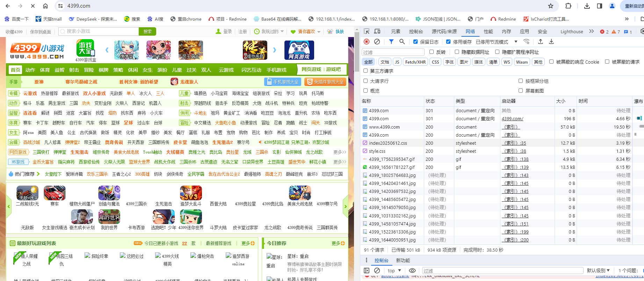Click the DevTools inspect element picker icon

pyautogui.click(x=367, y=31)
